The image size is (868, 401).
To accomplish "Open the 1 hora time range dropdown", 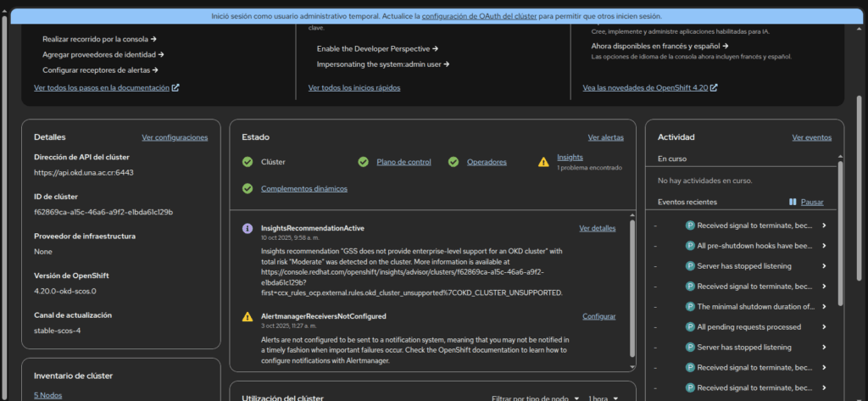I will click(604, 398).
